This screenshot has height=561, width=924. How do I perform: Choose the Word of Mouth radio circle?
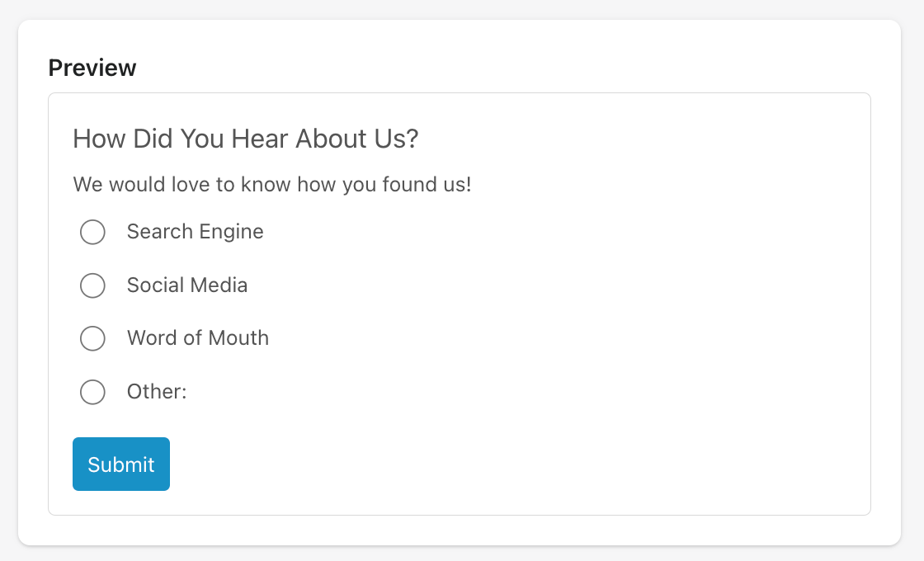(92, 338)
